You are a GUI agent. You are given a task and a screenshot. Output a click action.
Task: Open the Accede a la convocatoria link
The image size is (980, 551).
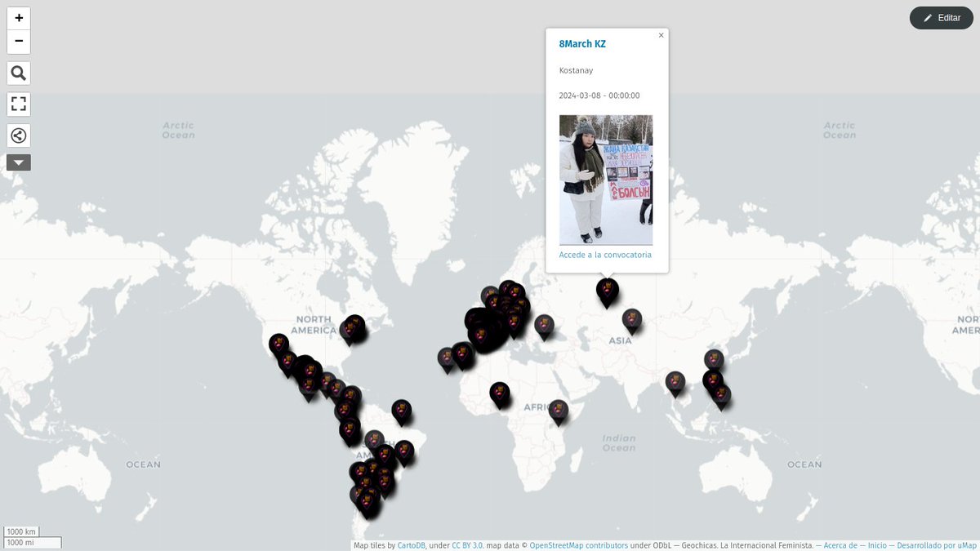(x=605, y=254)
